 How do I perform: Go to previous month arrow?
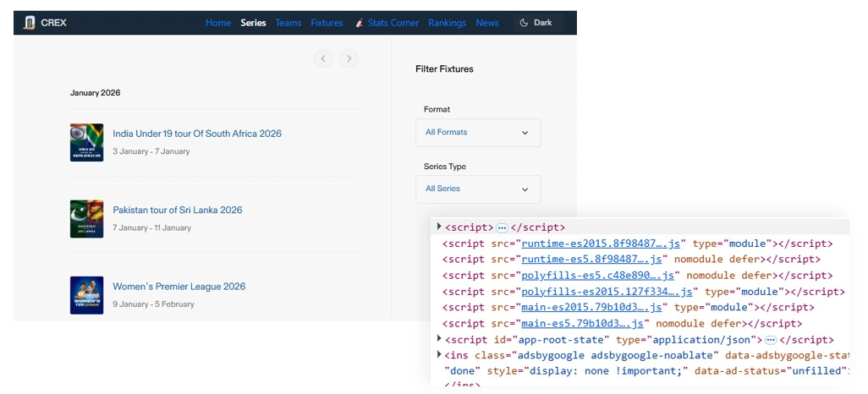coord(322,58)
